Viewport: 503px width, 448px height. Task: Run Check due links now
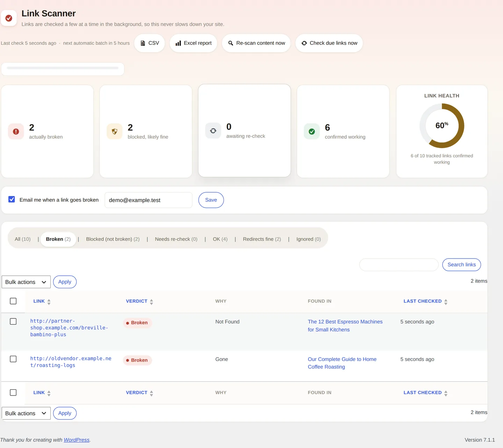click(x=329, y=43)
